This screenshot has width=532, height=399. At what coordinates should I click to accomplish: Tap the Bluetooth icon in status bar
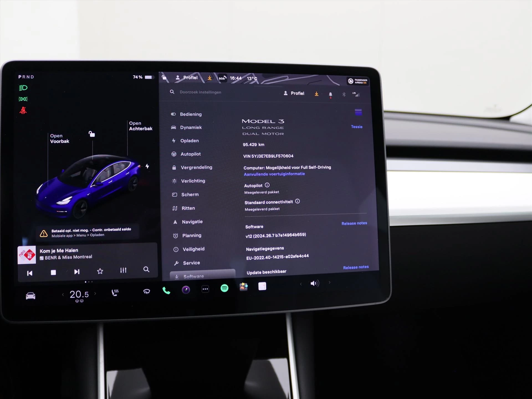pos(344,93)
